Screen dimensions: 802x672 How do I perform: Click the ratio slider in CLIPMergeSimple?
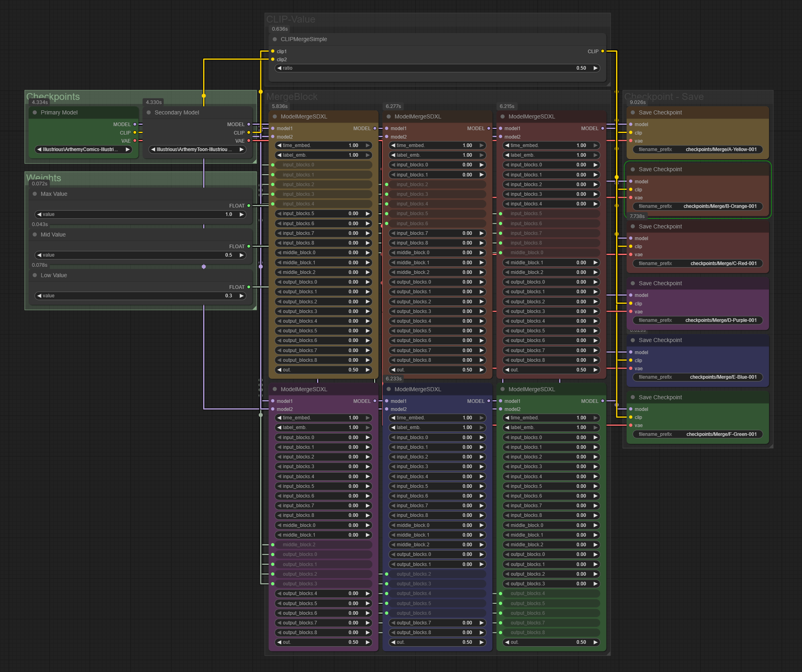(437, 68)
